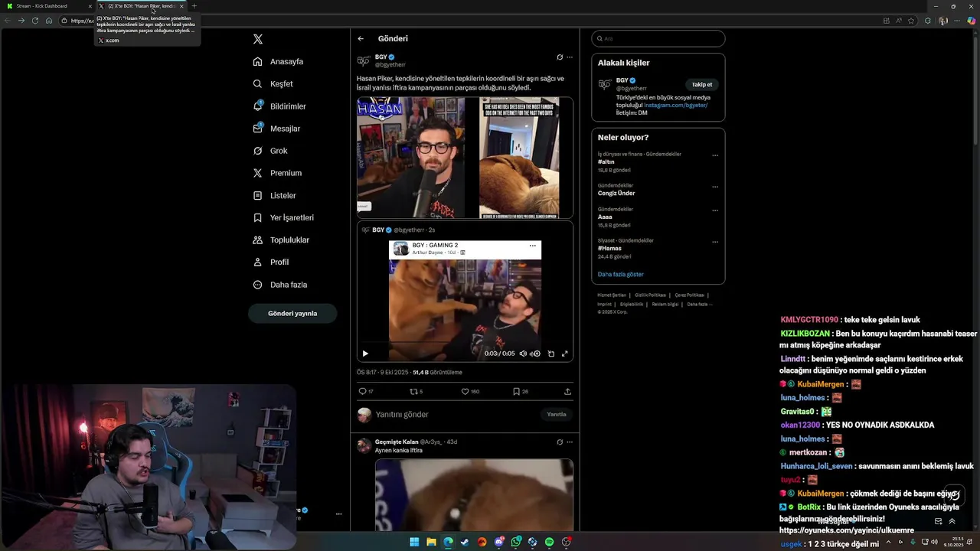
Task: Open Listeler in the sidebar
Action: [x=274, y=195]
